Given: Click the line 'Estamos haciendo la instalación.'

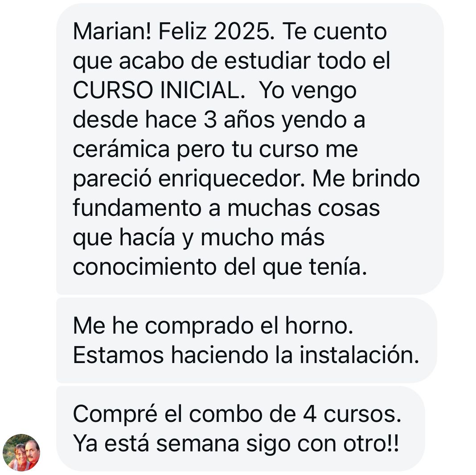Looking at the screenshot, I should 246,355.
